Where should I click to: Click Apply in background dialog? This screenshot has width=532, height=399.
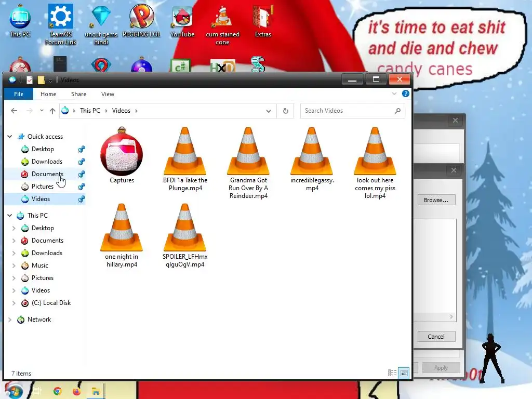441,368
